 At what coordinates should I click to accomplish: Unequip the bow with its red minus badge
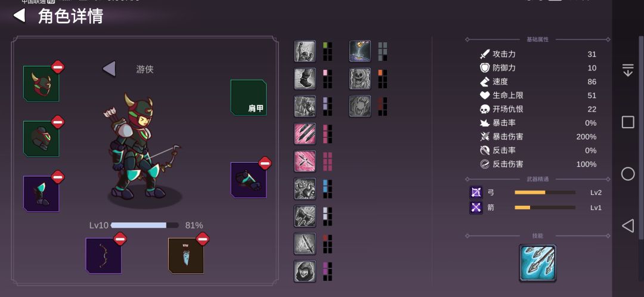pos(120,239)
